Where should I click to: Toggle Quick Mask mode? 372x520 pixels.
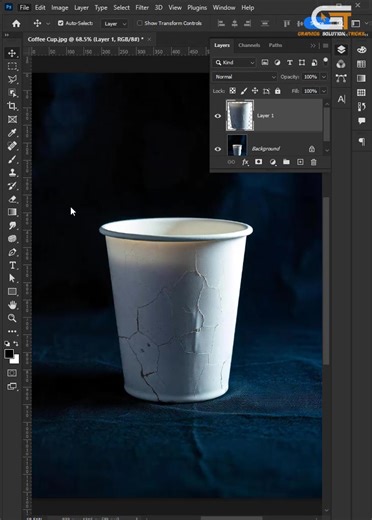[12, 373]
